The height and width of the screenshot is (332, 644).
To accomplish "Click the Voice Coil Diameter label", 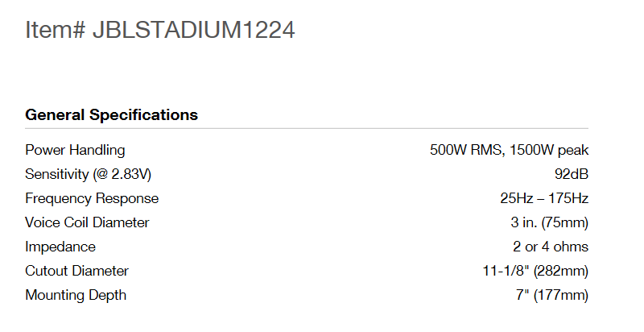I will (x=87, y=222).
